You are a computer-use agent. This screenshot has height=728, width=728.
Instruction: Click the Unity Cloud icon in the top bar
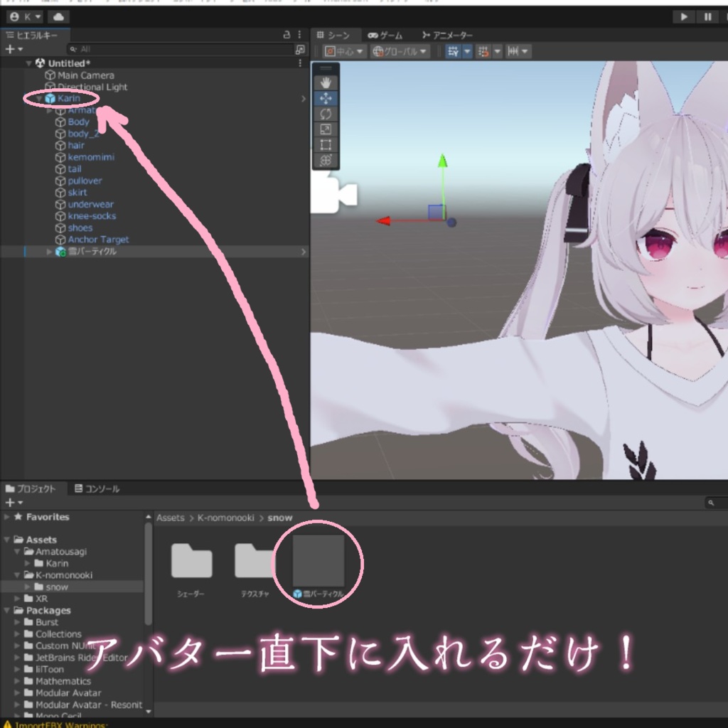(x=58, y=17)
